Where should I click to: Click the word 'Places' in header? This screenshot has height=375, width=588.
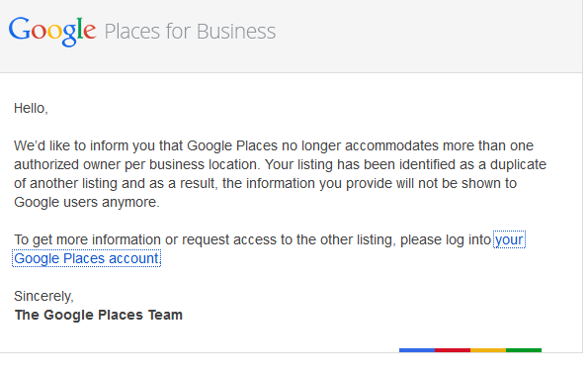tap(132, 32)
